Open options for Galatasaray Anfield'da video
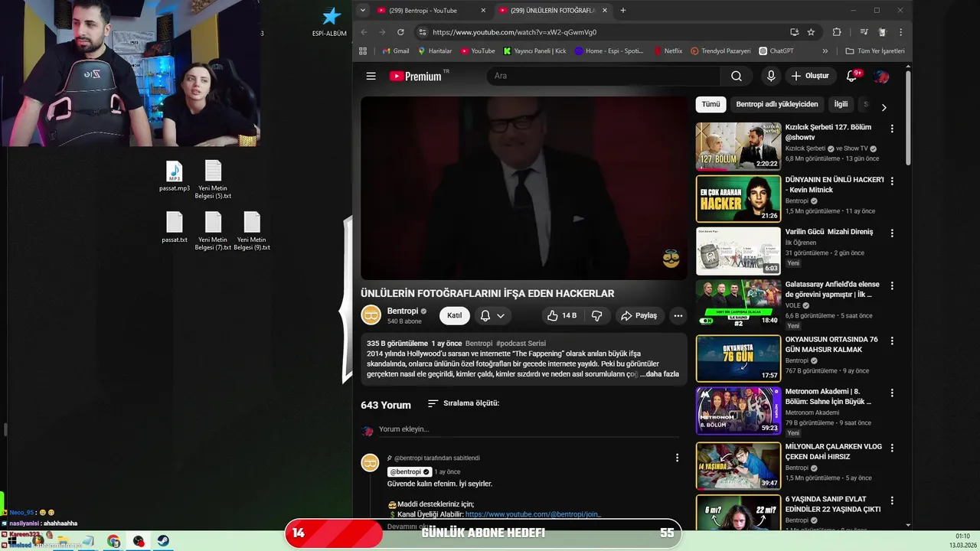980x551 pixels. [x=892, y=285]
